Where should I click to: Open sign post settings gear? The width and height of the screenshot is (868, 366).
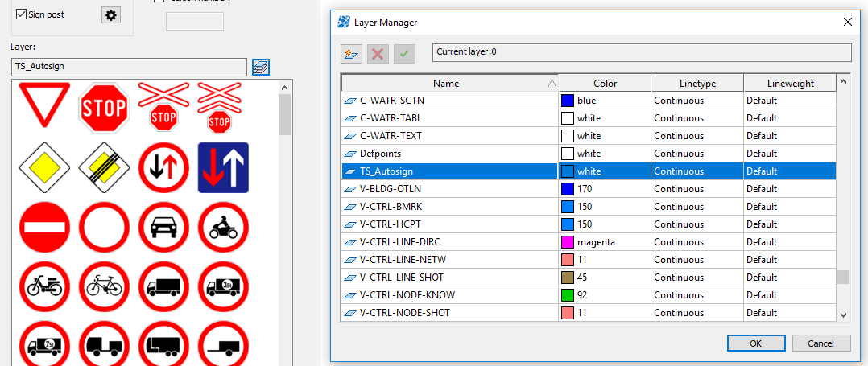point(110,14)
